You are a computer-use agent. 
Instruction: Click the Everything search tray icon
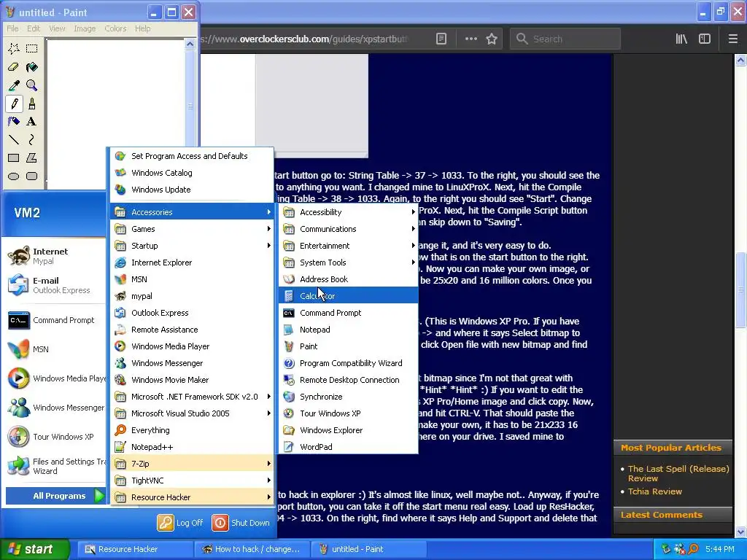[x=693, y=549]
